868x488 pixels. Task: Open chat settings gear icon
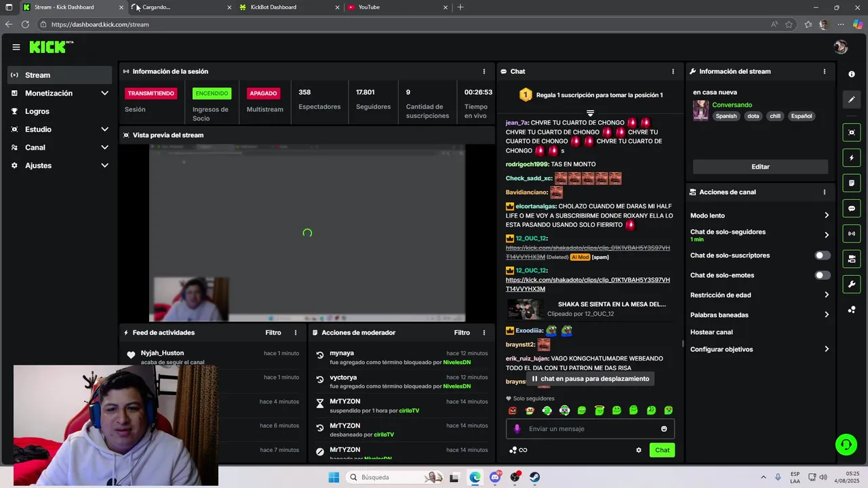[x=638, y=450]
